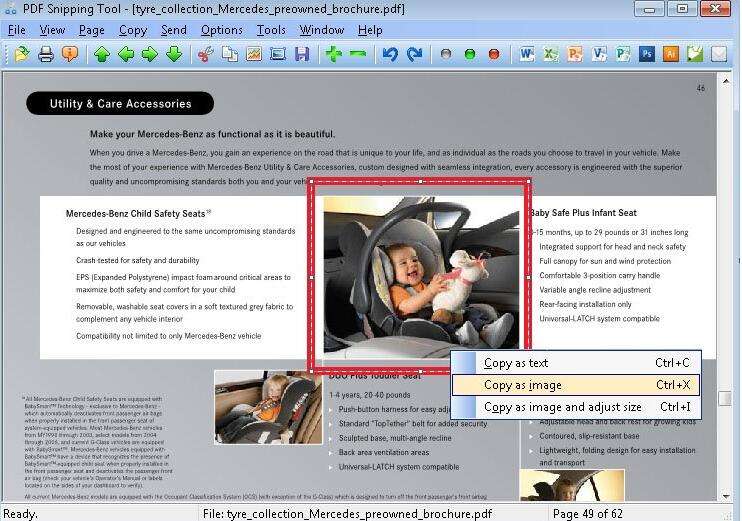Click the red round button icon

point(494,54)
